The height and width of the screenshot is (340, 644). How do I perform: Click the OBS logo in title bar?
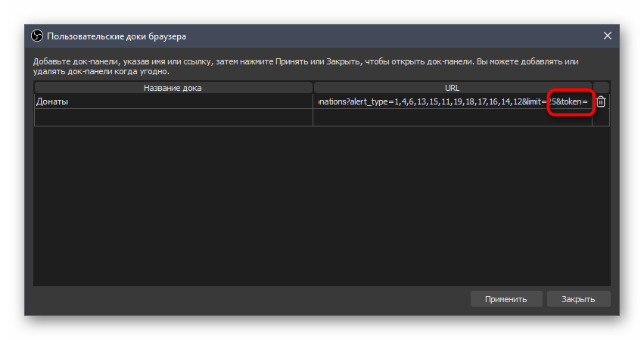[x=37, y=36]
